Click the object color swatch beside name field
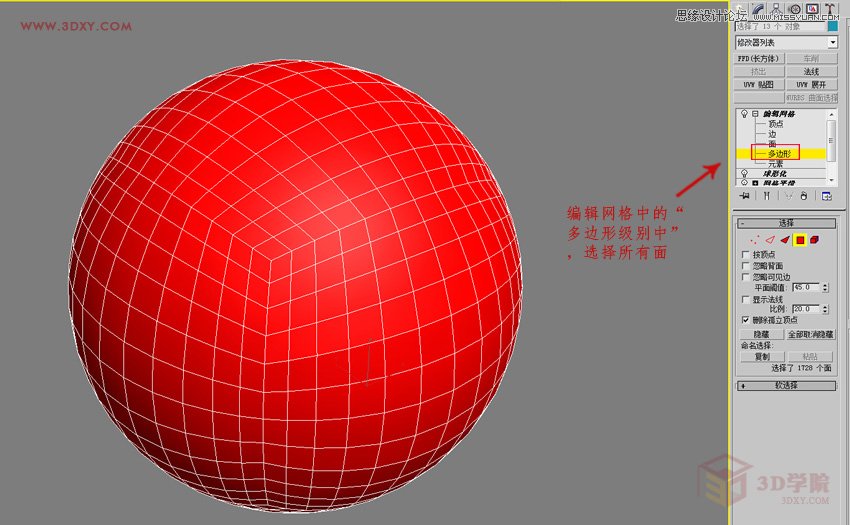The width and height of the screenshot is (850, 525). coord(833,26)
